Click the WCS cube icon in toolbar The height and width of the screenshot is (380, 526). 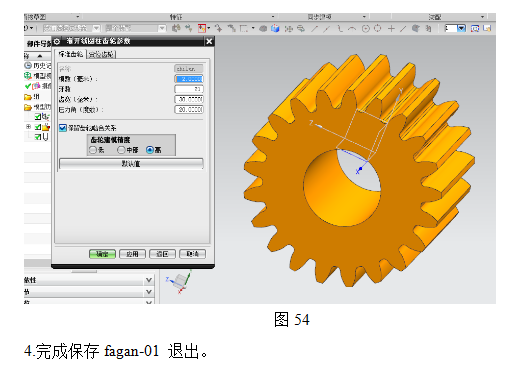click(x=275, y=29)
